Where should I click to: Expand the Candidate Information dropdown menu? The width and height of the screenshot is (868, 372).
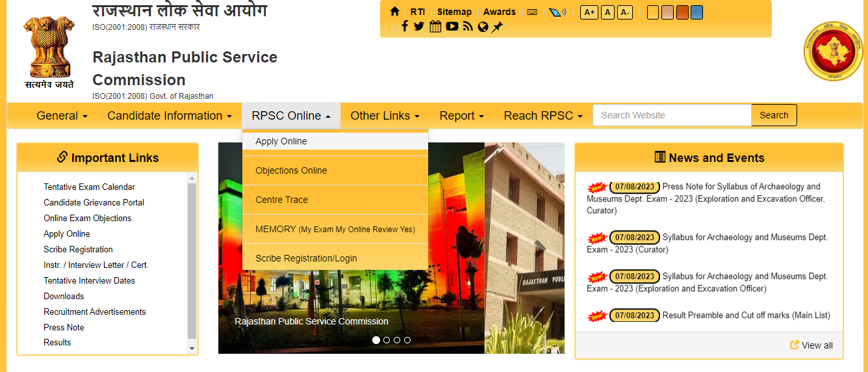[x=170, y=116]
